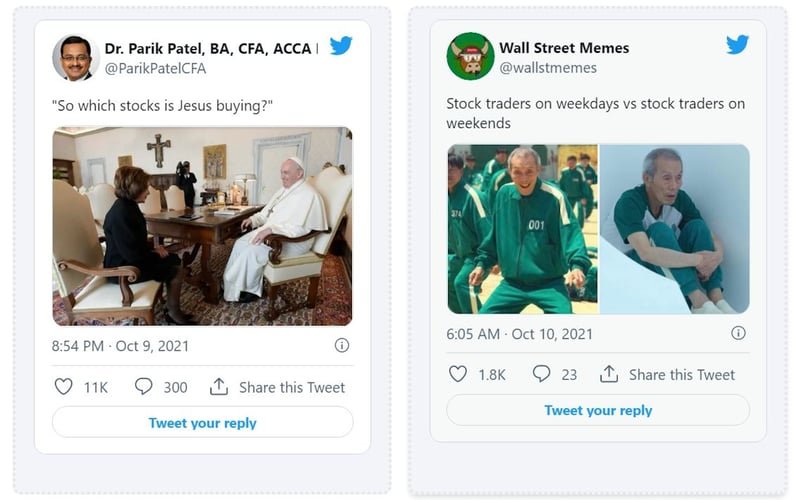Click share icon on the stock traders tweet
Screen dimensions: 800x500
click(609, 374)
